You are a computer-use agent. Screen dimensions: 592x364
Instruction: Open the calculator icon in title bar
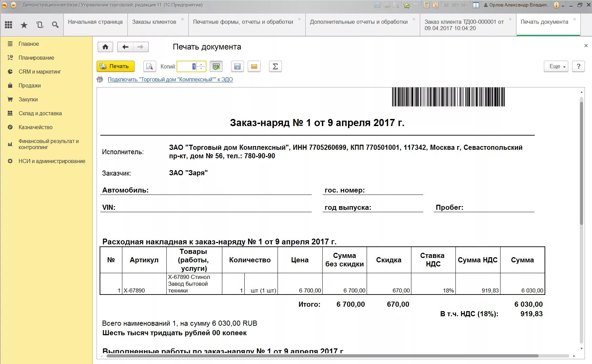click(427, 5)
